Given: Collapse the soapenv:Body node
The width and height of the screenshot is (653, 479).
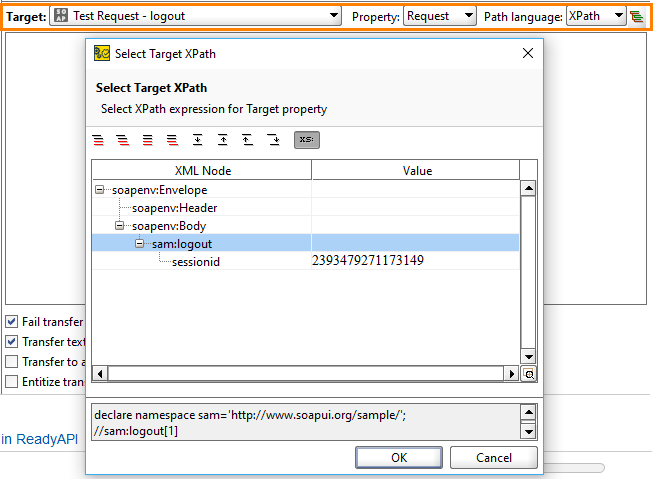Looking at the screenshot, I should (119, 225).
